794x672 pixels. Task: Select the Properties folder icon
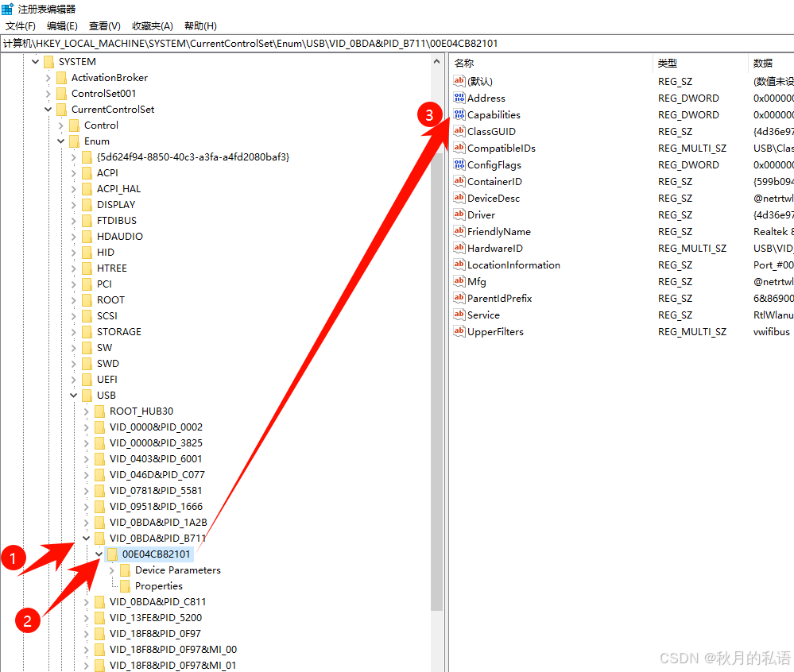125,586
